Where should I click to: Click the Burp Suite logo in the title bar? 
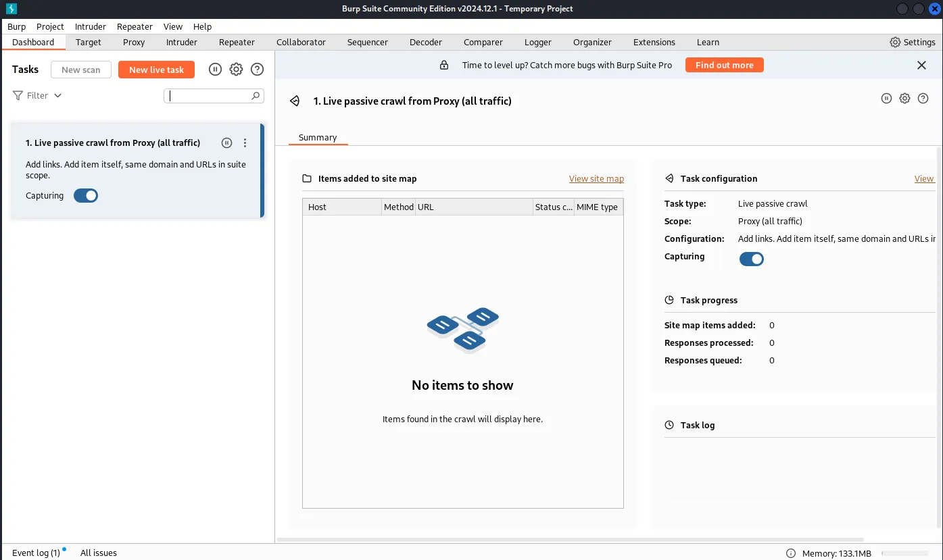click(10, 9)
